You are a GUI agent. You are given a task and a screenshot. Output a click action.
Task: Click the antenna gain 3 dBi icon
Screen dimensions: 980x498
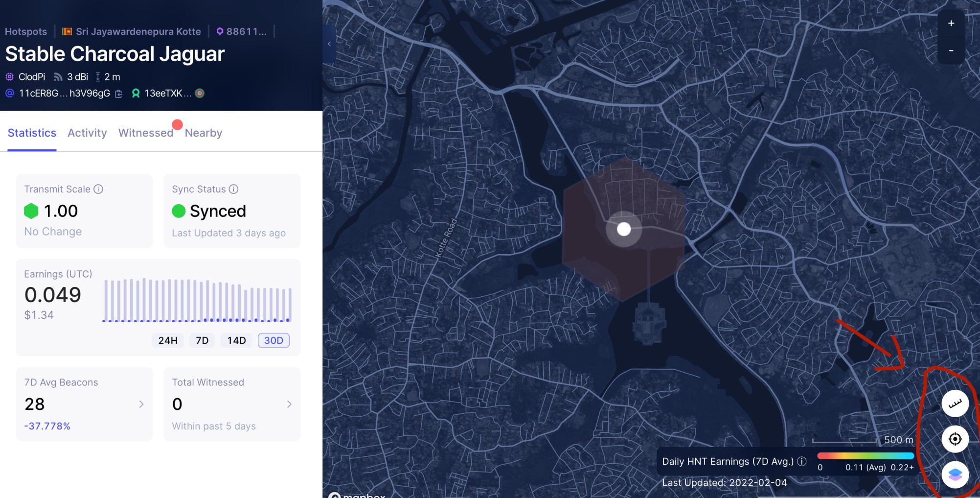click(58, 77)
